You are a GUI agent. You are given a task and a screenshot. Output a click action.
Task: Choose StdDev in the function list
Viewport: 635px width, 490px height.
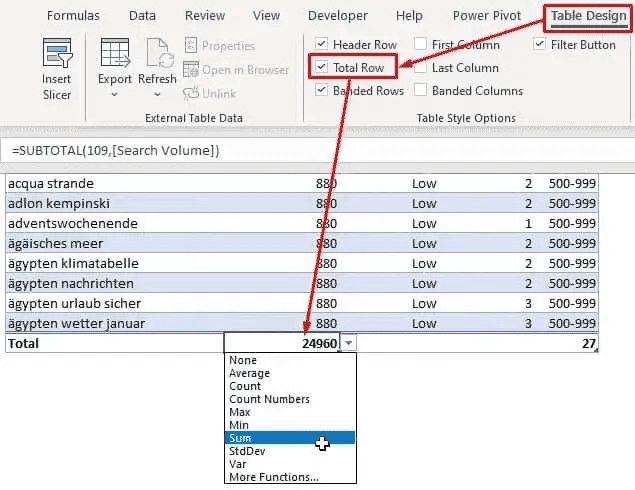point(290,451)
